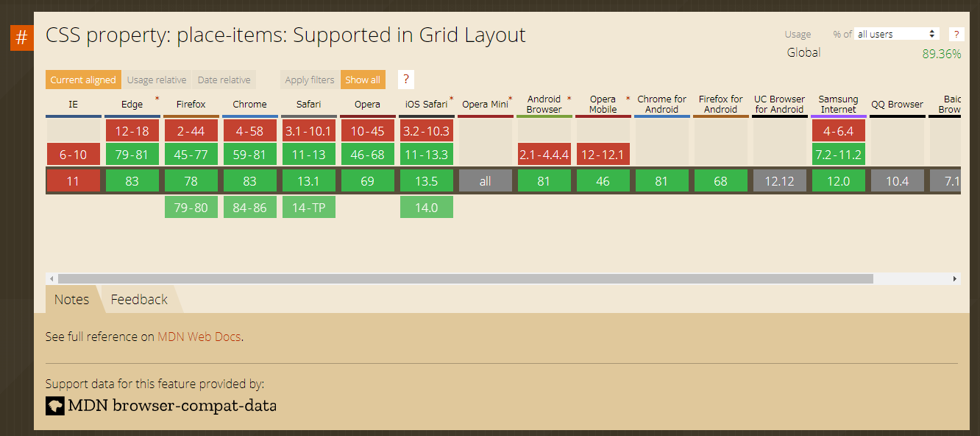Select the Opera Mobile 12-12.1 cell

[x=603, y=155]
